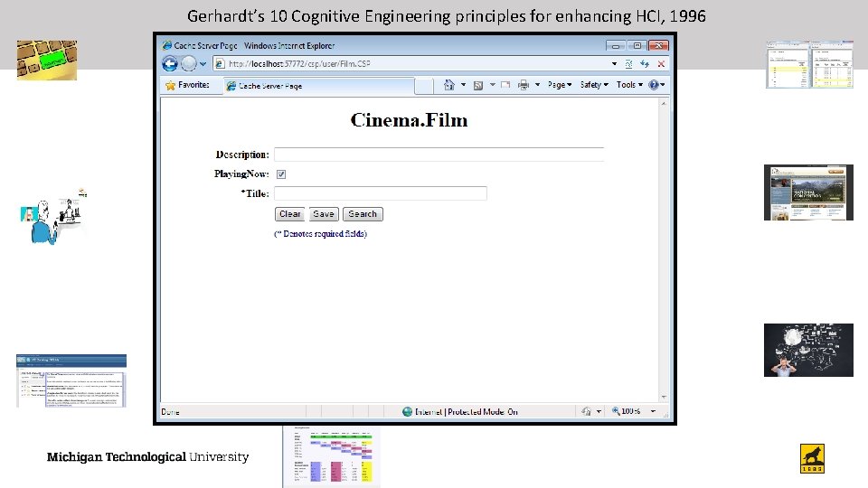Expand the print options dropdown arrow

click(537, 85)
